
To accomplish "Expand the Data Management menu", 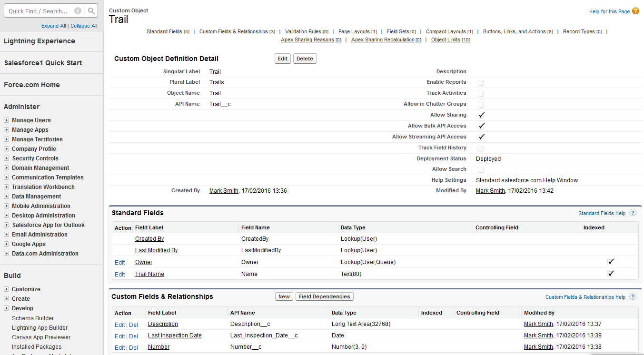I will point(7,197).
